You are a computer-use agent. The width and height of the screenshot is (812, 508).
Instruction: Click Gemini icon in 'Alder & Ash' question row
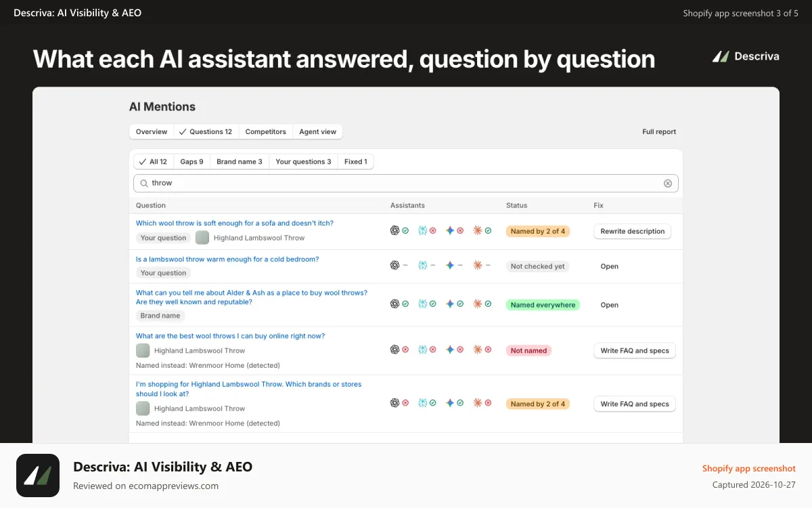tap(450, 304)
